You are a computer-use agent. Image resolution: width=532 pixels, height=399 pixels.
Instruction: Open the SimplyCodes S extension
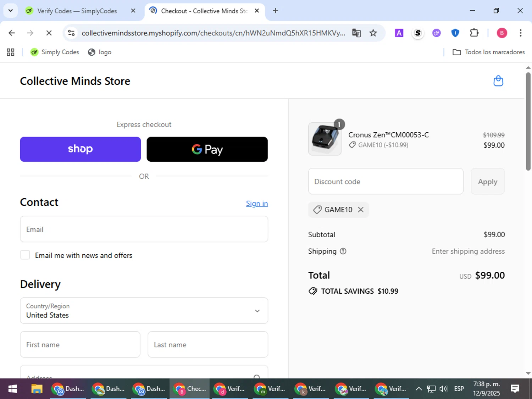point(418,33)
